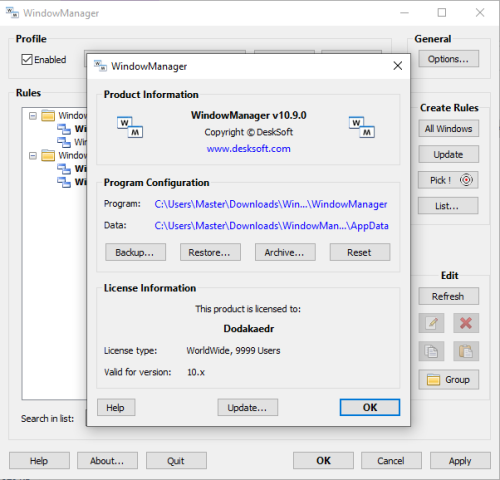Select last window rule icon in Rules tree
This screenshot has width=500, height=480.
tap(64, 182)
